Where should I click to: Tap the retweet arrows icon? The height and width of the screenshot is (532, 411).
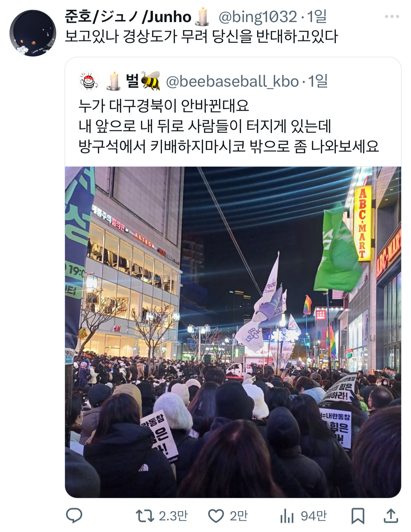(145, 516)
